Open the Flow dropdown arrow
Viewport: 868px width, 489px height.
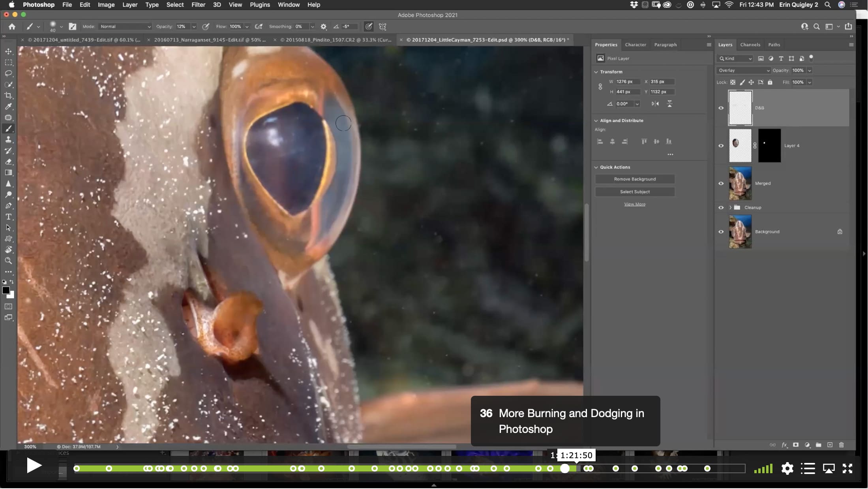click(247, 26)
